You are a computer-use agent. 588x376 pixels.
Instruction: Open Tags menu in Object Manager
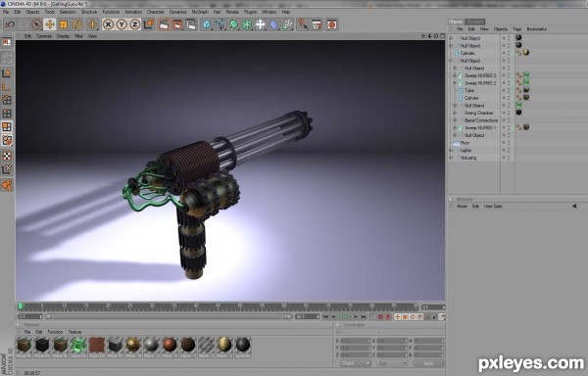pos(516,28)
